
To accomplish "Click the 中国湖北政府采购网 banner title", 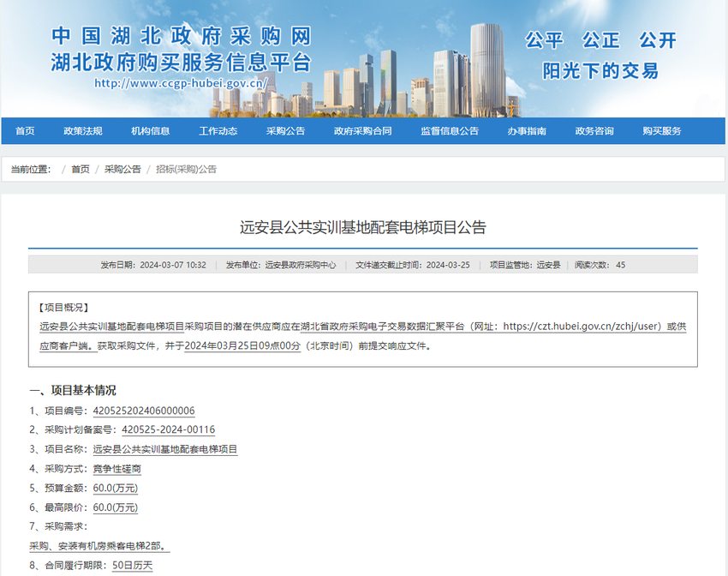I will tap(181, 35).
